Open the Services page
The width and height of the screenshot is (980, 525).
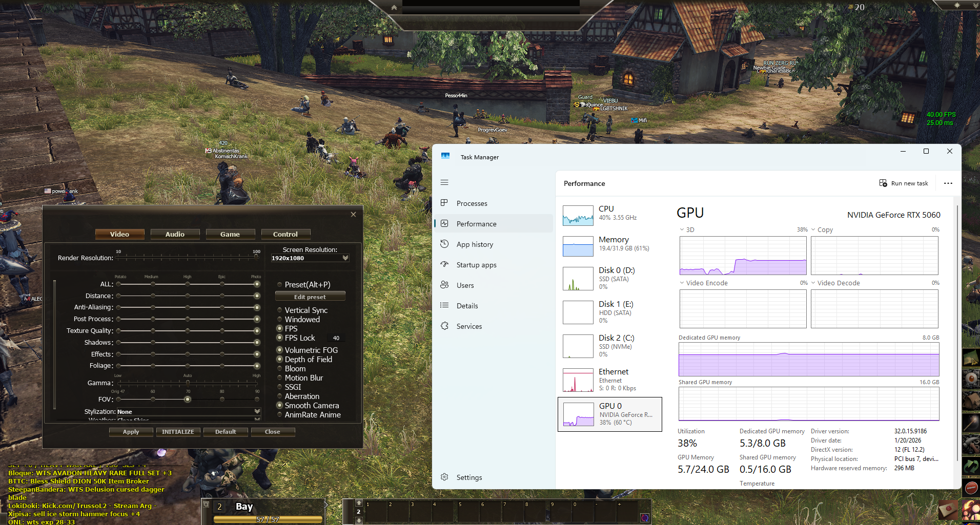469,326
